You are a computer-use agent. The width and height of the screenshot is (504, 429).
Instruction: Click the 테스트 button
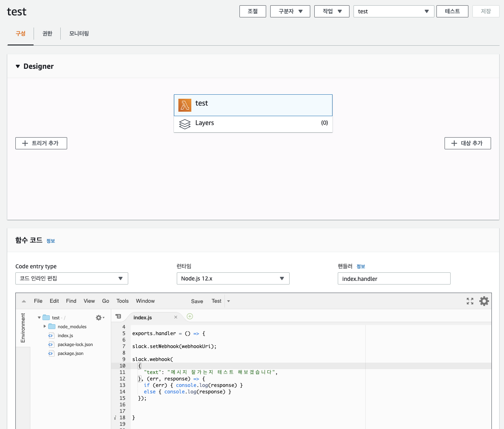[452, 11]
